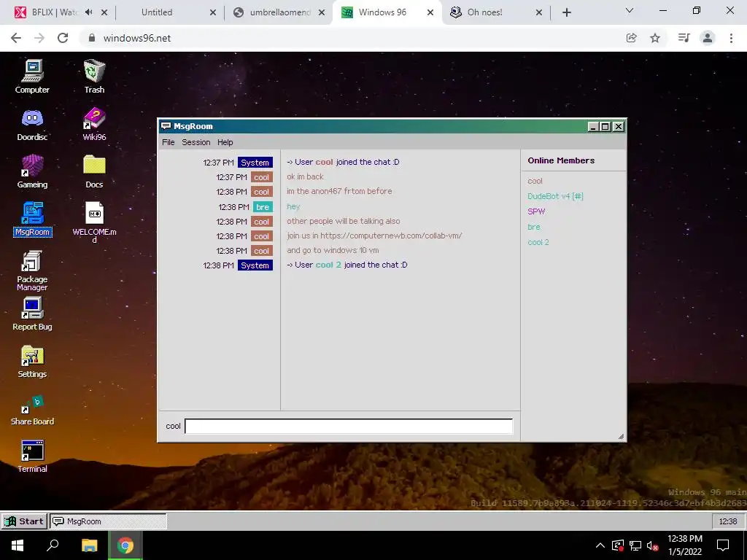747x560 pixels.
Task: Open the Terminal desktop shortcut
Action: (32, 456)
